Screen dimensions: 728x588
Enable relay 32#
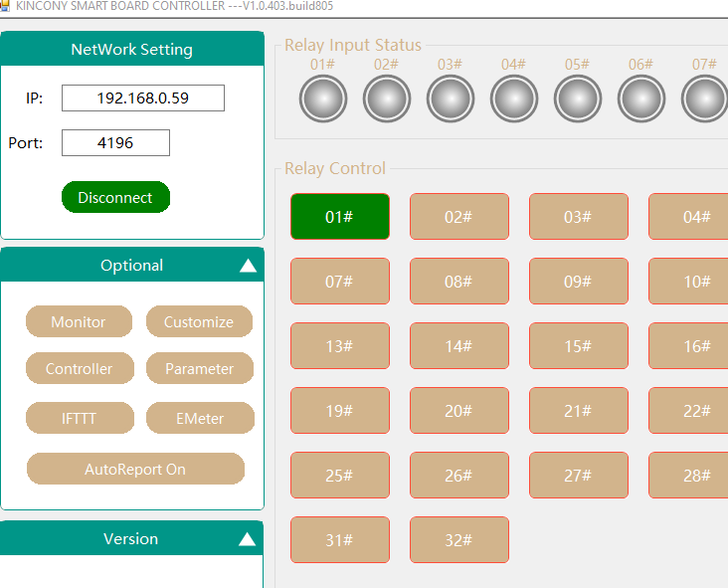(458, 540)
